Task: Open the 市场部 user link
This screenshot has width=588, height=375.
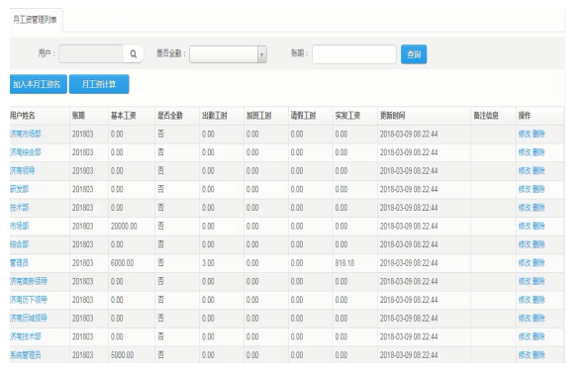Action: [x=20, y=226]
